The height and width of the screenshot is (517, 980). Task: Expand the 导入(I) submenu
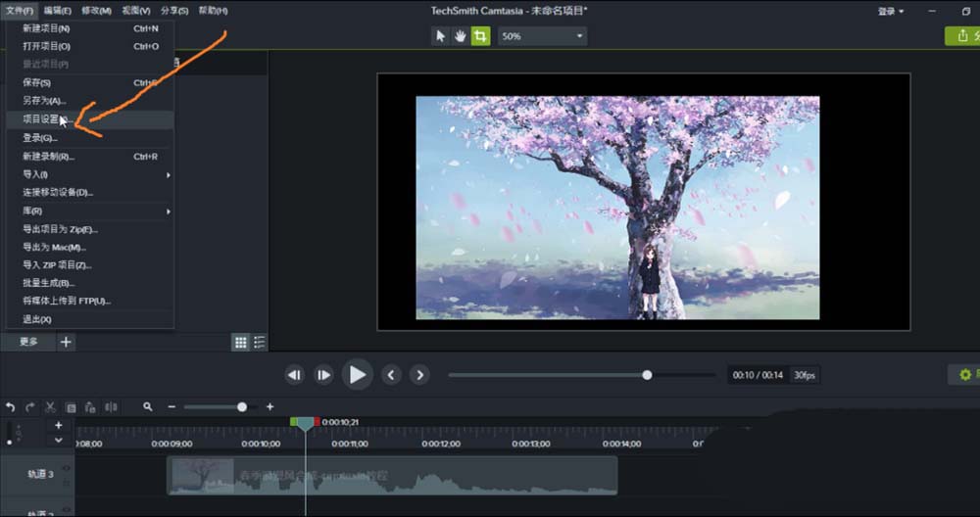[x=90, y=175]
